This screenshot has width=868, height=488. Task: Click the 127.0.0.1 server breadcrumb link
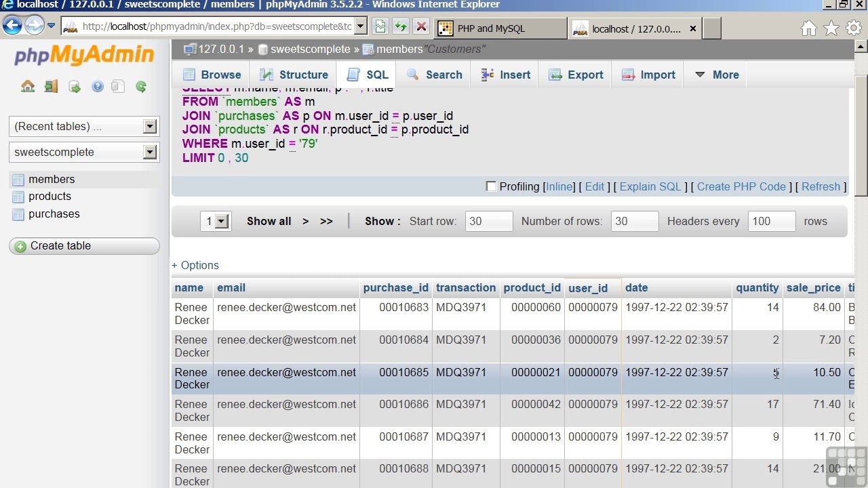click(221, 49)
